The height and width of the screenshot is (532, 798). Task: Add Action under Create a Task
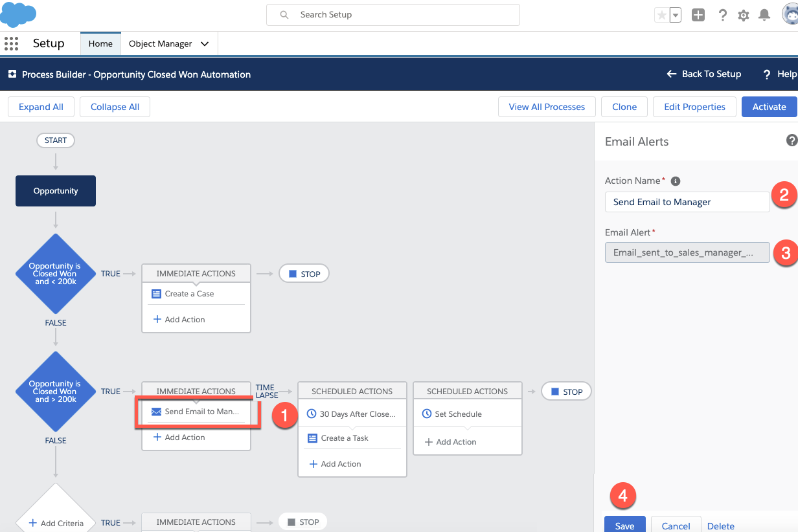tap(336, 464)
